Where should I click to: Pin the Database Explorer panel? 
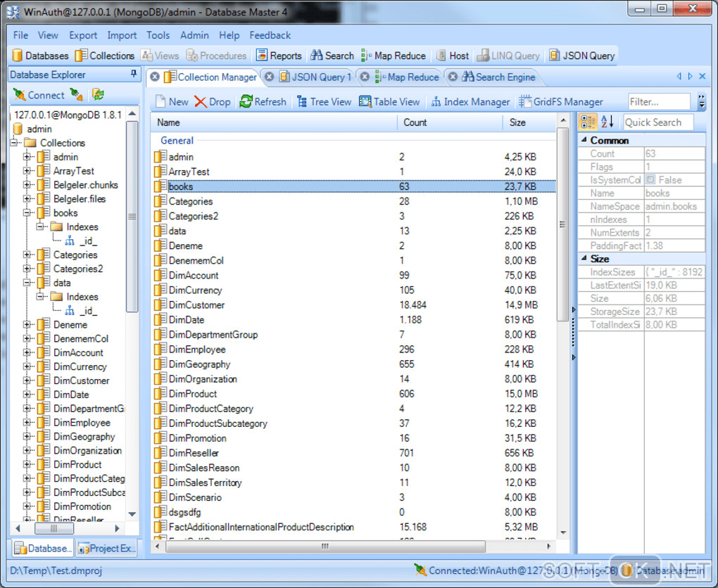133,74
